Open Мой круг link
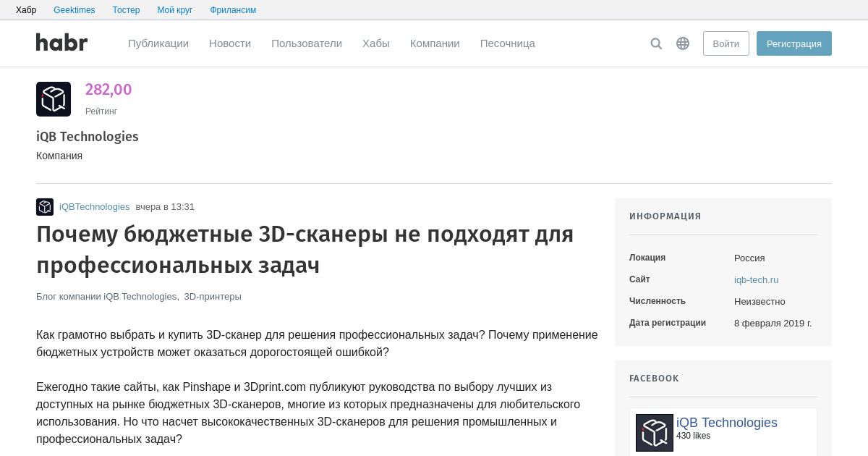The image size is (868, 456). [175, 10]
